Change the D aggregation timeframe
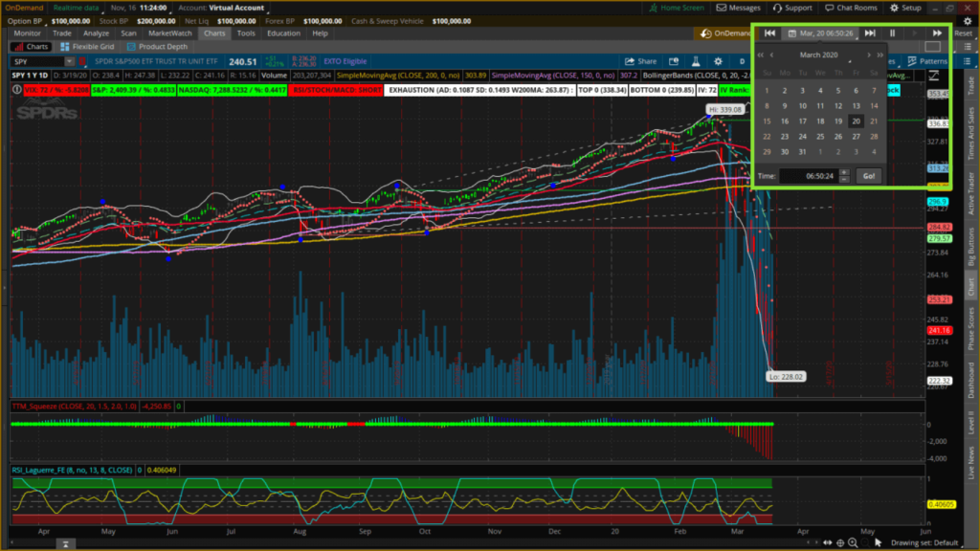Screen dimensions: 980x551 [742, 61]
